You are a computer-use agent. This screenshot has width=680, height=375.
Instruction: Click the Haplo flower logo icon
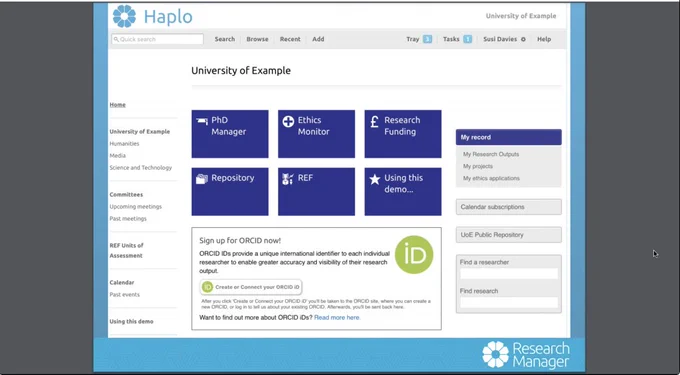pyautogui.click(x=124, y=16)
